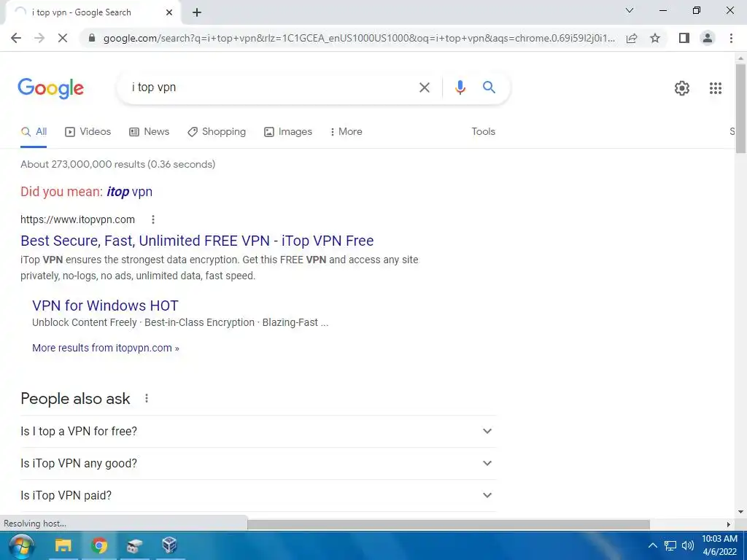This screenshot has height=560, width=747.
Task: Expand 'Is iTop VPN paid?' question
Action: [x=258, y=496]
